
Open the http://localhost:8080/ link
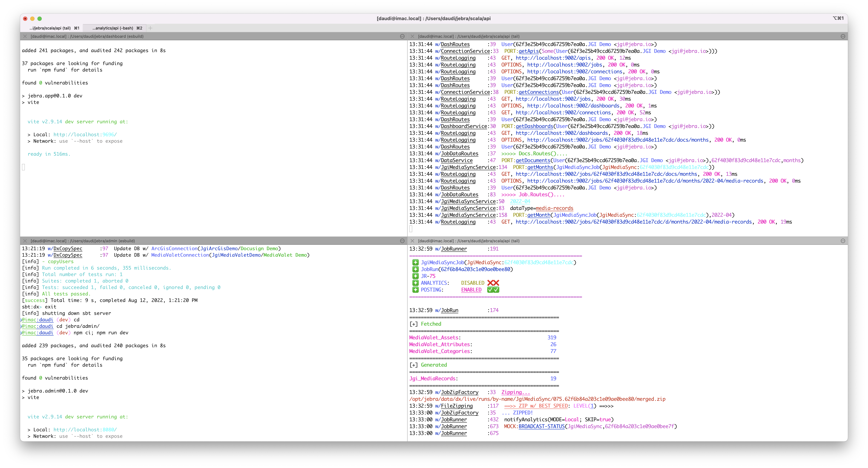pyautogui.click(x=85, y=430)
